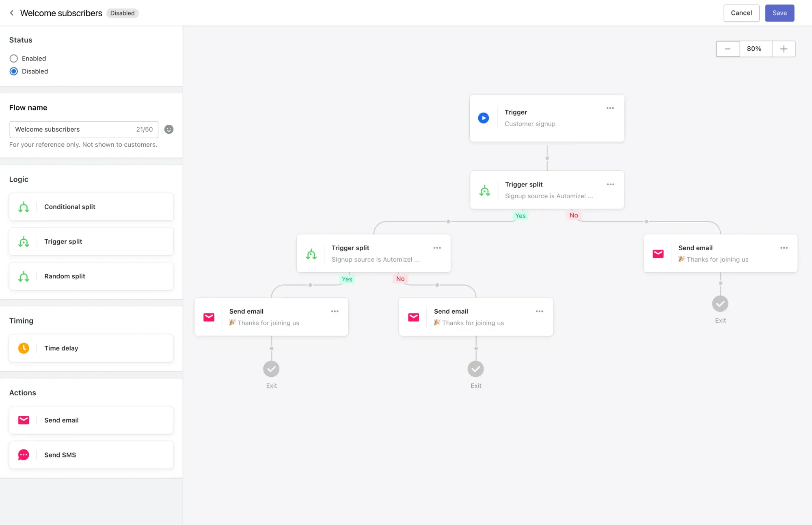
Task: Open the Trigger node's three-dot menu
Action: tap(610, 108)
